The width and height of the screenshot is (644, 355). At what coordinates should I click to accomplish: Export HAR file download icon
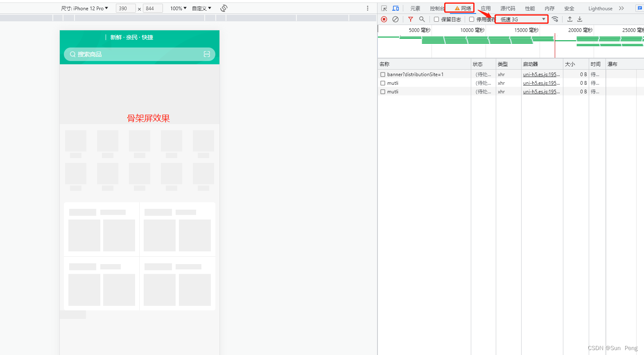tap(580, 19)
